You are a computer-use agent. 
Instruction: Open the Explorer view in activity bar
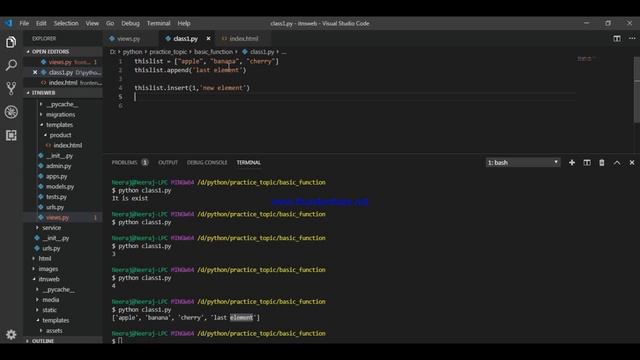click(11, 42)
